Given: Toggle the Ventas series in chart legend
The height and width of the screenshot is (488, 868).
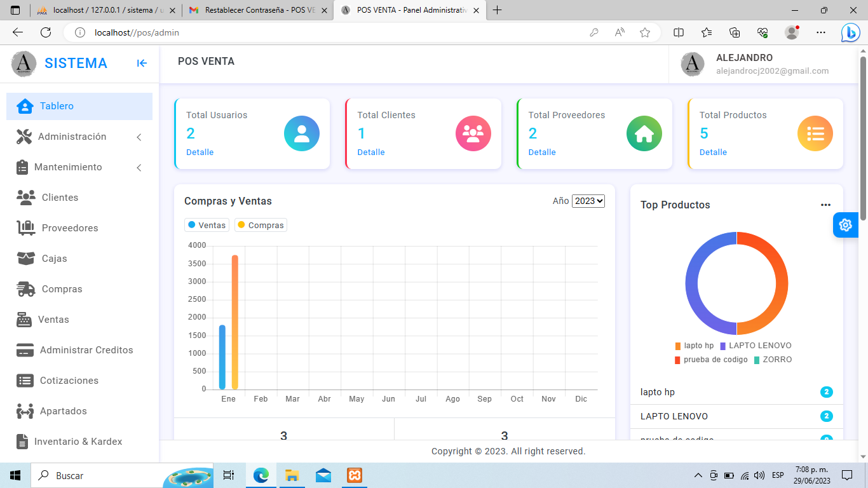Looking at the screenshot, I should pyautogui.click(x=207, y=225).
